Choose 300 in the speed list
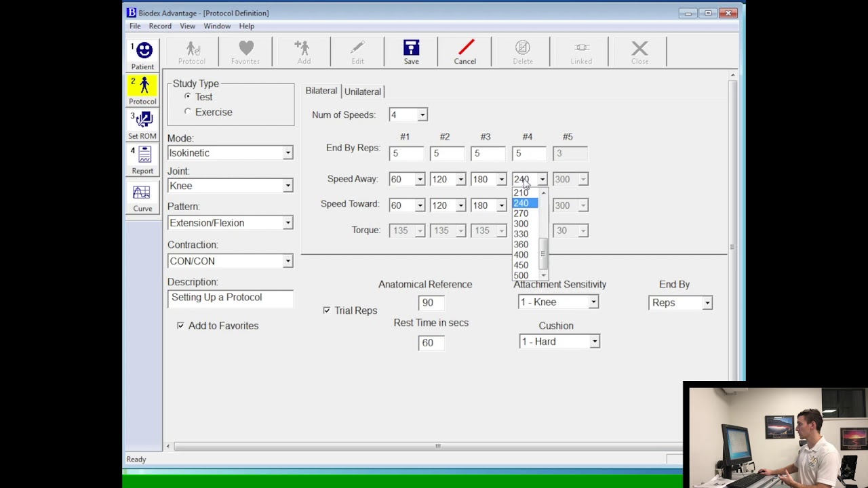The width and height of the screenshot is (868, 488). [x=526, y=224]
